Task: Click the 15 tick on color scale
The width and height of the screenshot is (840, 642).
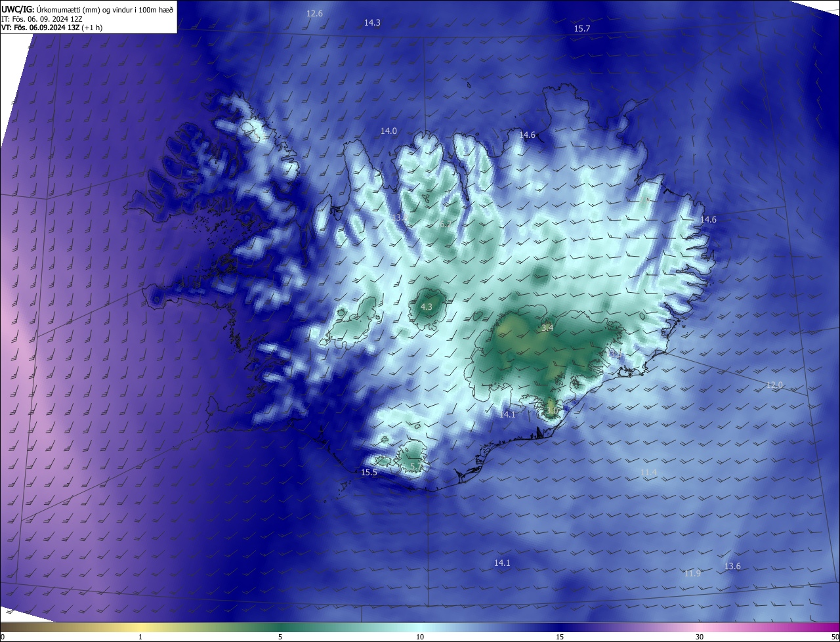Action: point(560,637)
